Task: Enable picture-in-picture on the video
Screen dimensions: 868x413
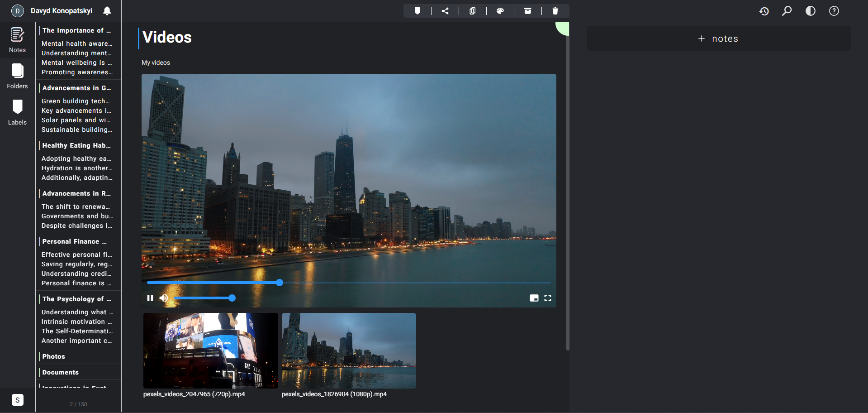Action: pyautogui.click(x=534, y=298)
